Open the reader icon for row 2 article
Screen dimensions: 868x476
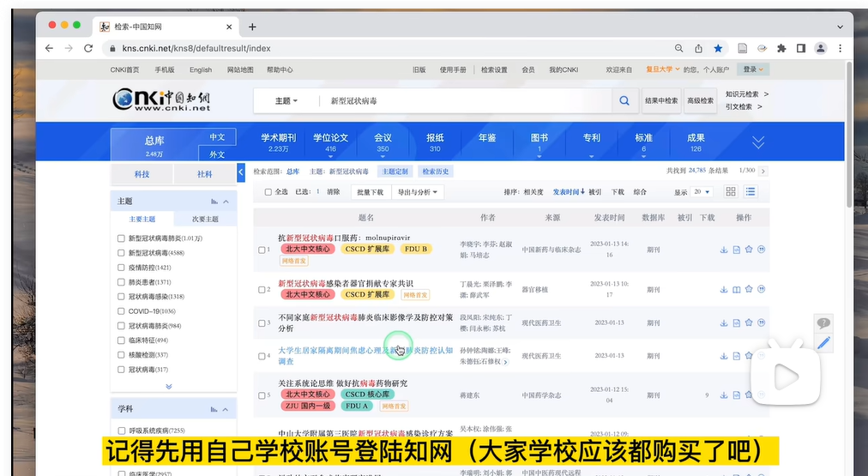point(736,290)
